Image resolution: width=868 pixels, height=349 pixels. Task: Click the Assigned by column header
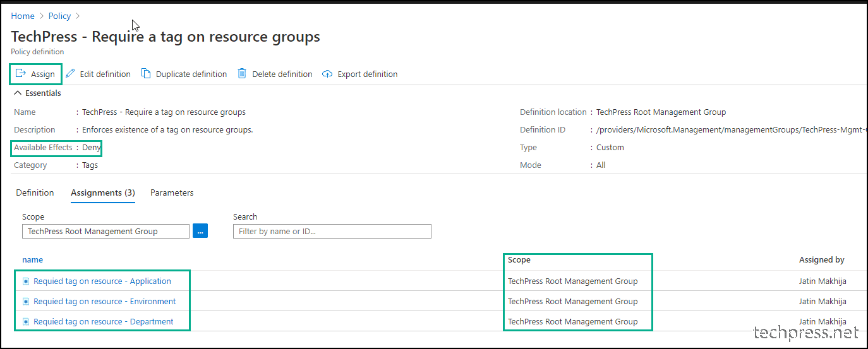pyautogui.click(x=822, y=260)
